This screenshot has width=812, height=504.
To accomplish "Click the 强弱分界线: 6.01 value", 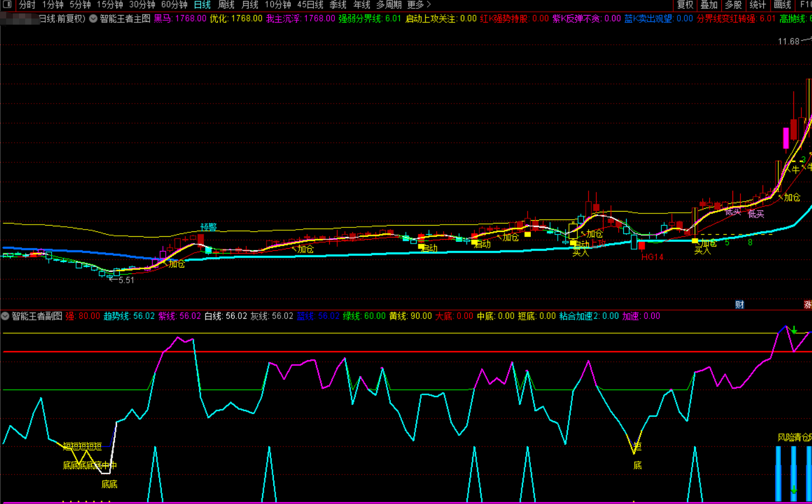I will pyautogui.click(x=370, y=18).
